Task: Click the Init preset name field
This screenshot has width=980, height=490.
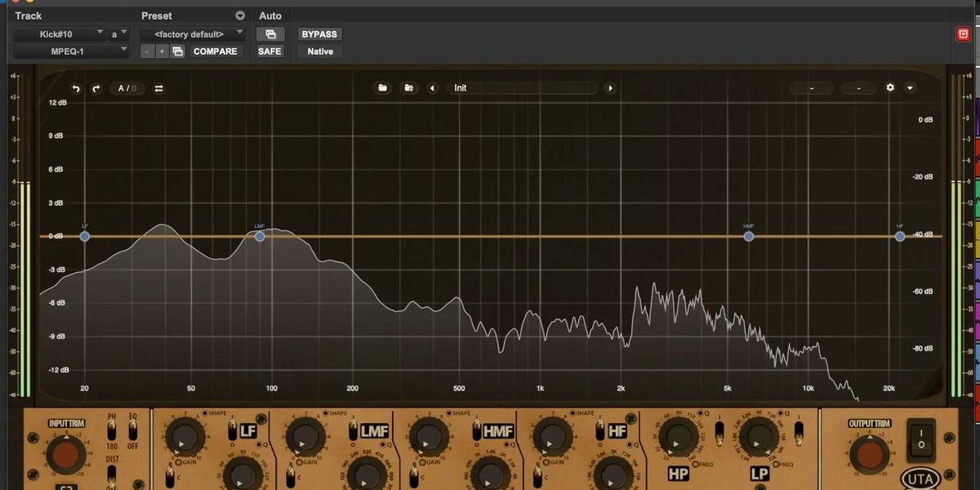Action: [521, 88]
